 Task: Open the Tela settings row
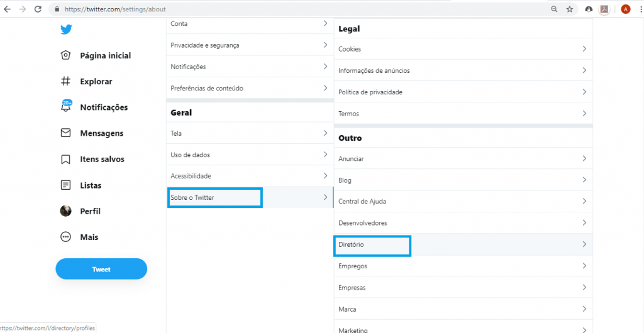click(x=250, y=133)
